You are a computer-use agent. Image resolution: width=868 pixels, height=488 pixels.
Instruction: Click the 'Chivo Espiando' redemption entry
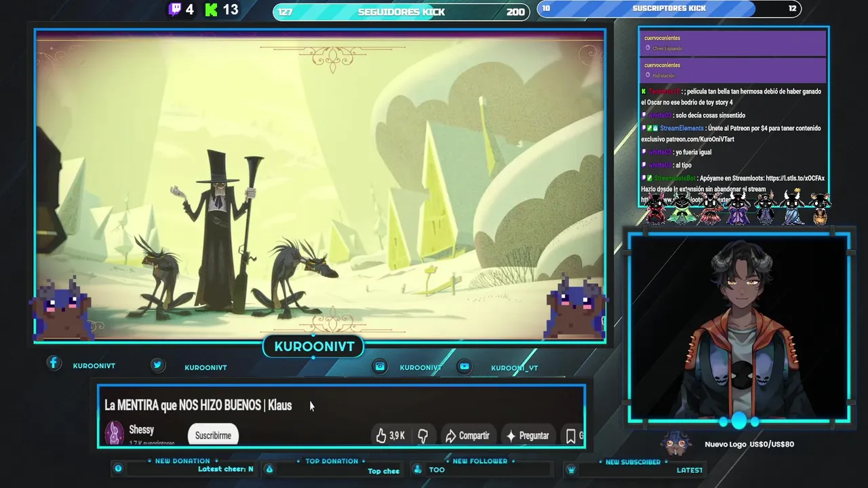pos(732,43)
